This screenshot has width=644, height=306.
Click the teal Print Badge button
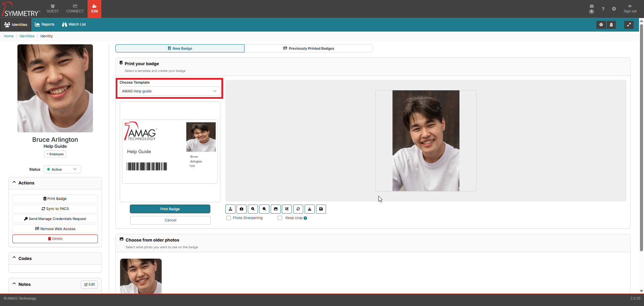click(x=170, y=209)
